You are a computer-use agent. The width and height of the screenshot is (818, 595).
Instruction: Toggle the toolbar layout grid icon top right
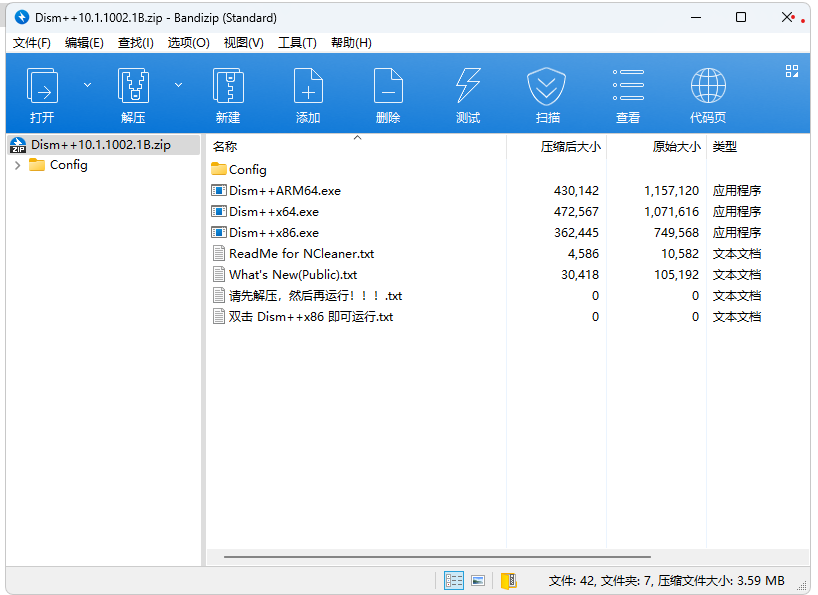[792, 71]
